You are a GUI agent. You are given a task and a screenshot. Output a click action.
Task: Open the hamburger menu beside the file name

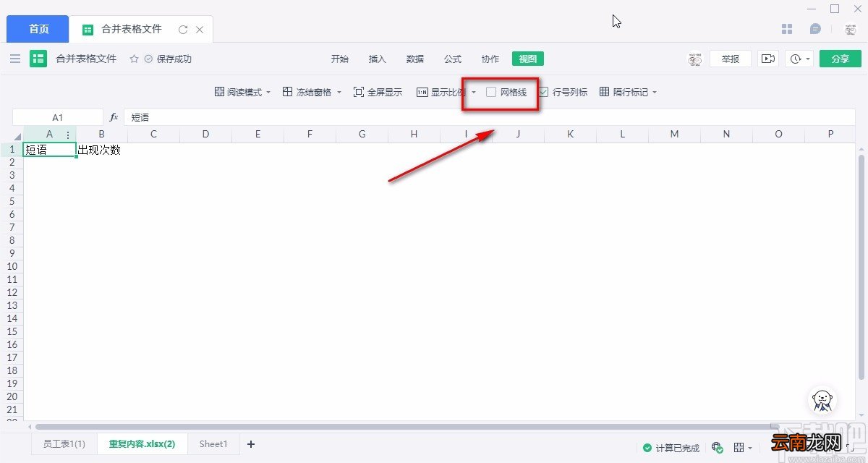point(15,59)
